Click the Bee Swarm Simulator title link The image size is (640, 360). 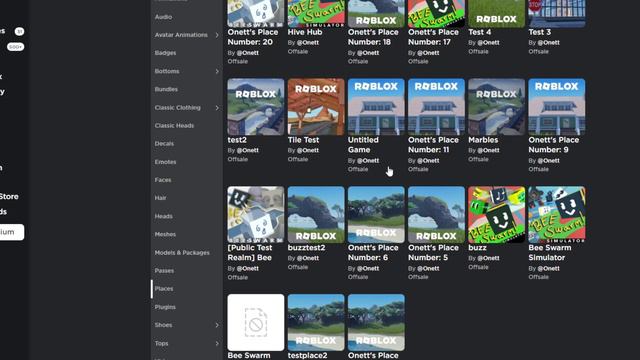(550, 252)
